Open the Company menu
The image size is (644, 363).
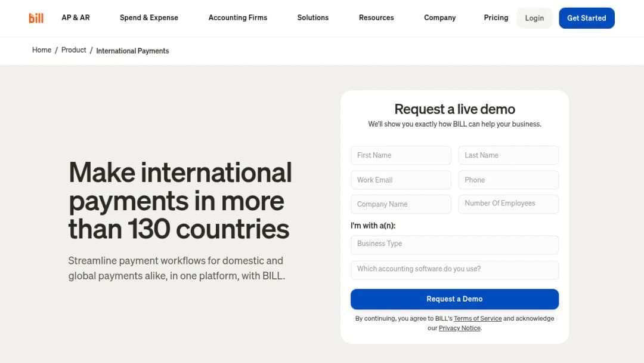[x=440, y=18]
